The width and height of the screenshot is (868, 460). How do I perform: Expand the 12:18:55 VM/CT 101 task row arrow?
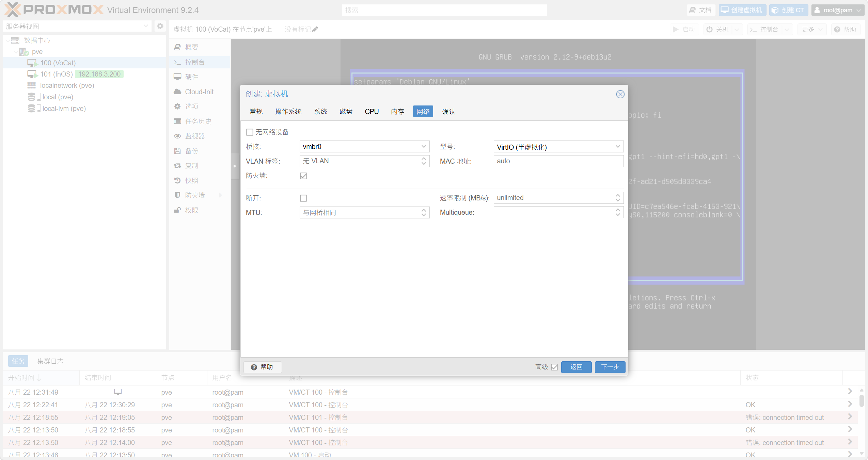click(850, 417)
